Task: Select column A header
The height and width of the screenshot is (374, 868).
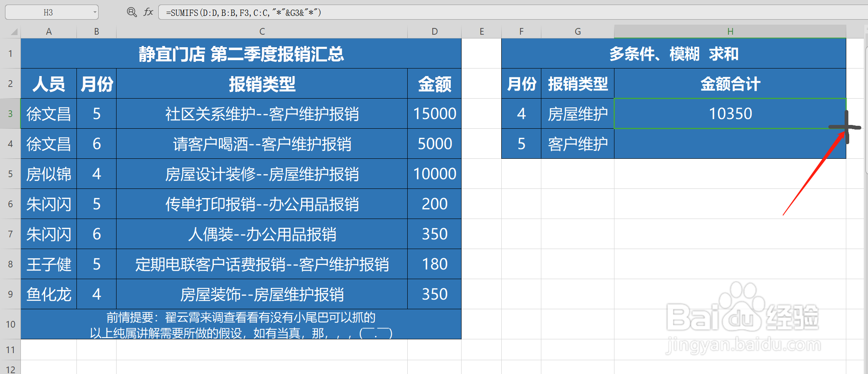Action: [49, 31]
